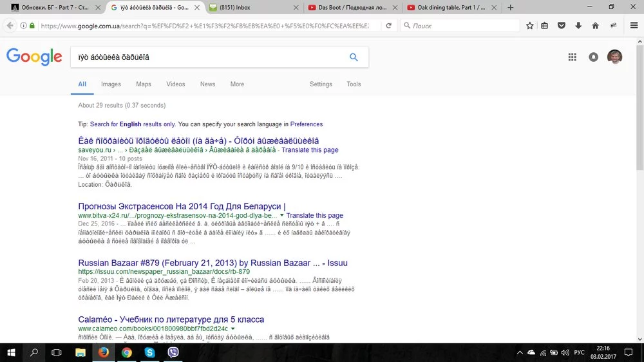Expand dropdown arrow next to calameo.com URL
The height and width of the screenshot is (362, 644).
point(233,329)
